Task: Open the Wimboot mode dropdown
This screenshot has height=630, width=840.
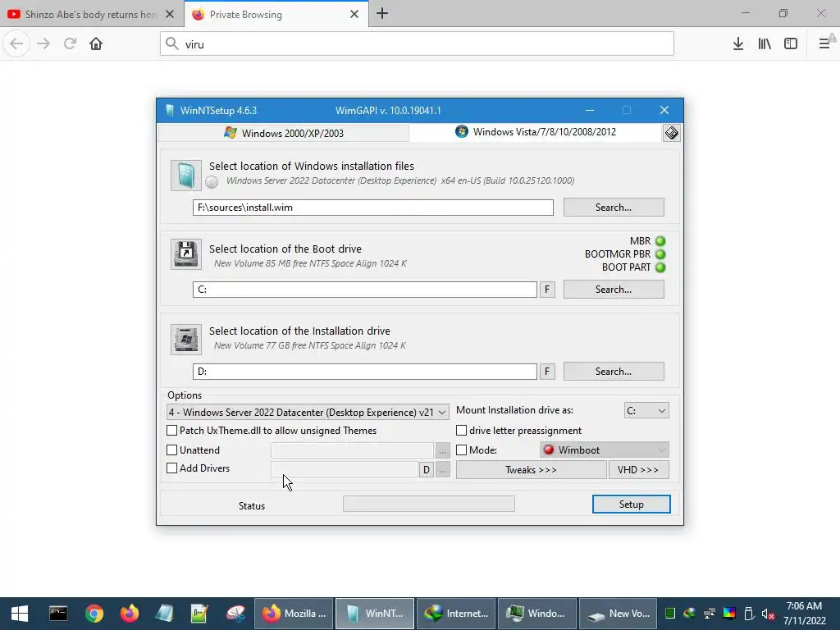Action: 605,450
